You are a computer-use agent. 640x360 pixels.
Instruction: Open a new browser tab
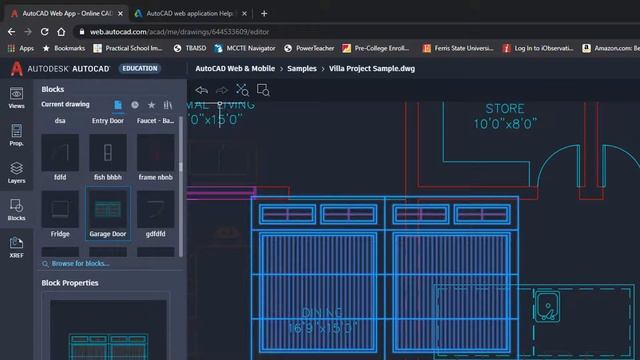(264, 13)
